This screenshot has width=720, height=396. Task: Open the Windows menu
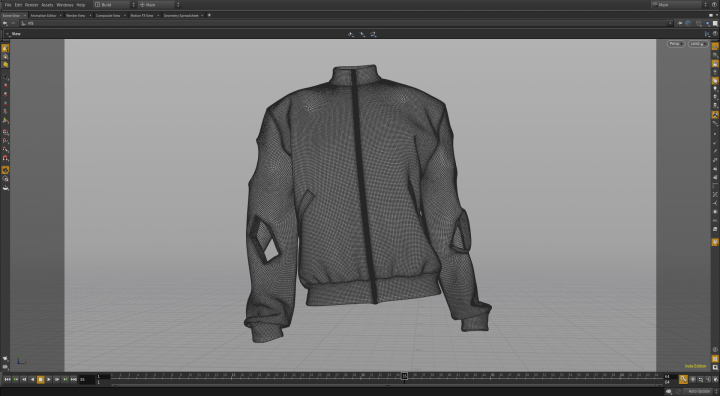(x=65, y=5)
